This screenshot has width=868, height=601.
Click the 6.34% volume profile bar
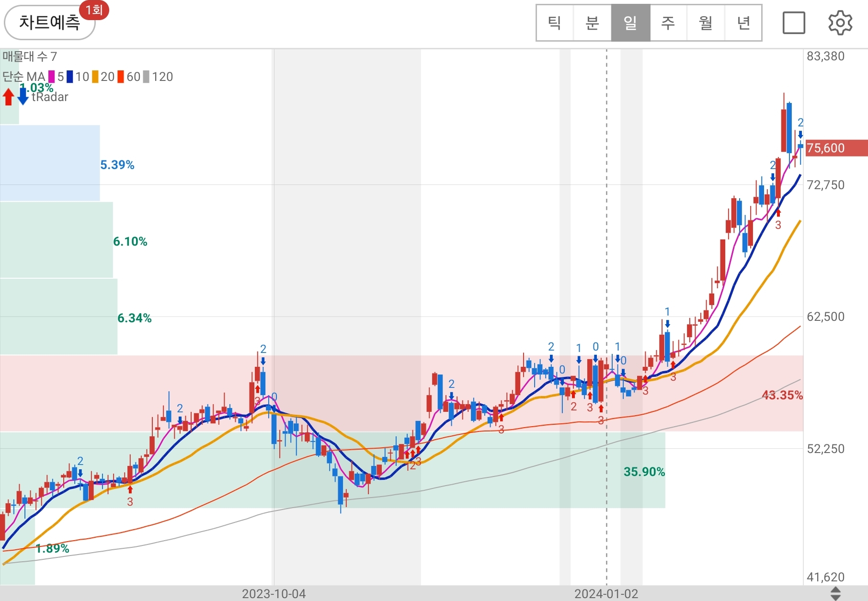(58, 317)
